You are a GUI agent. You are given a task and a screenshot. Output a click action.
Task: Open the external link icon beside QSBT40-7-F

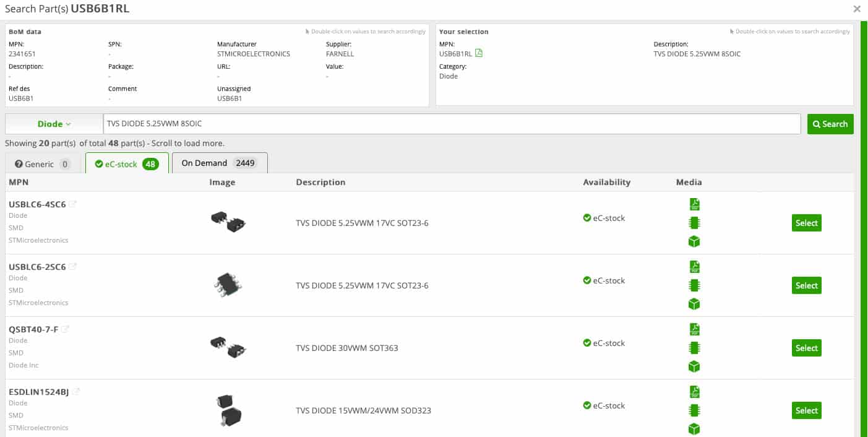[x=65, y=329]
